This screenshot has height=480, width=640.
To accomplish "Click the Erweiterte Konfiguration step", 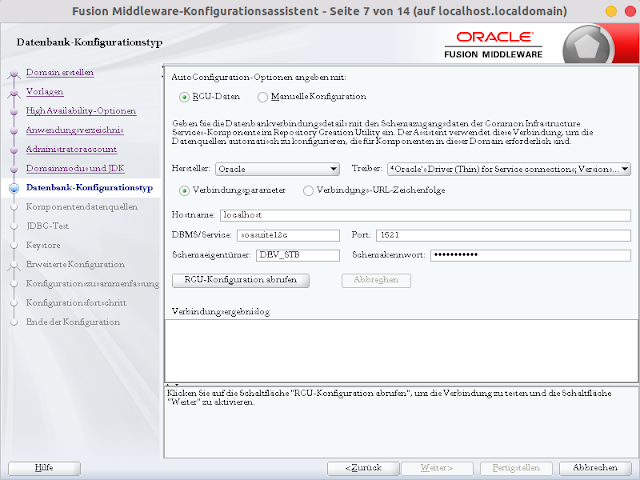I will coord(75,264).
